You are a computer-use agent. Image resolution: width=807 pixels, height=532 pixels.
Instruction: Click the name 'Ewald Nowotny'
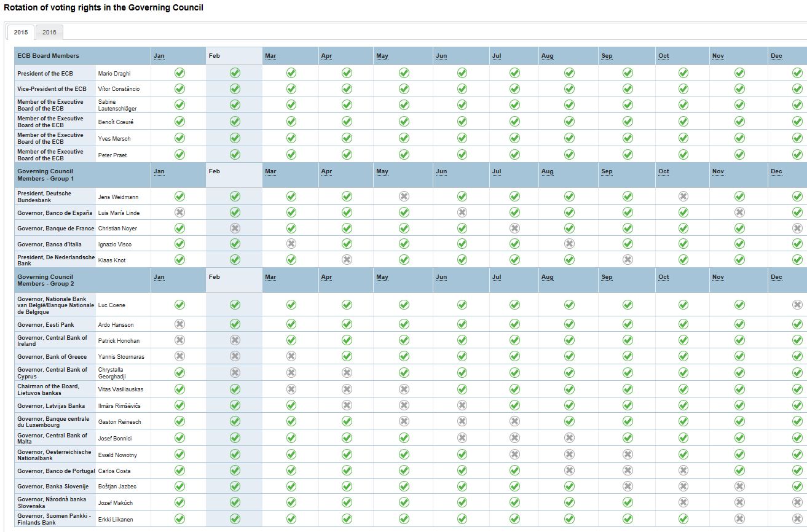pyautogui.click(x=117, y=455)
